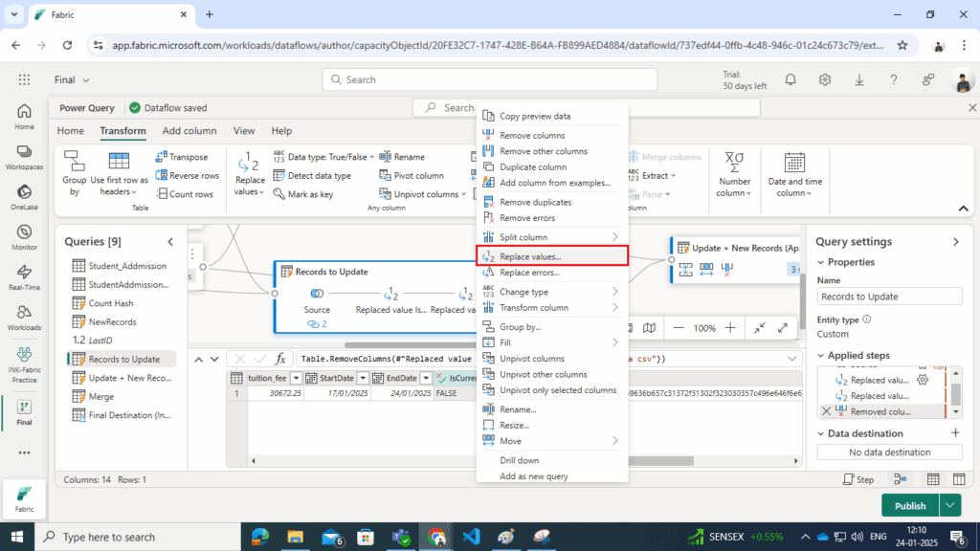
Task: Click the download icon in header
Action: (859, 79)
